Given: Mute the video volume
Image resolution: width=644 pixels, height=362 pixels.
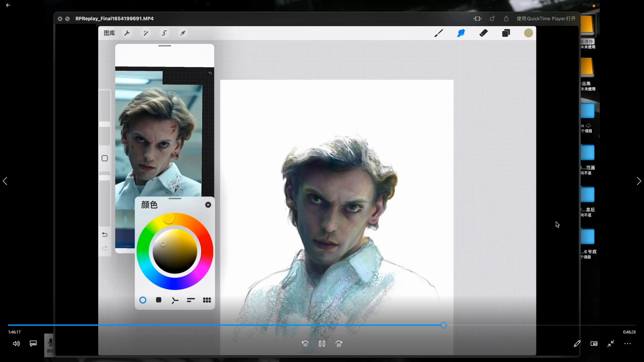Looking at the screenshot, I should 16,344.
